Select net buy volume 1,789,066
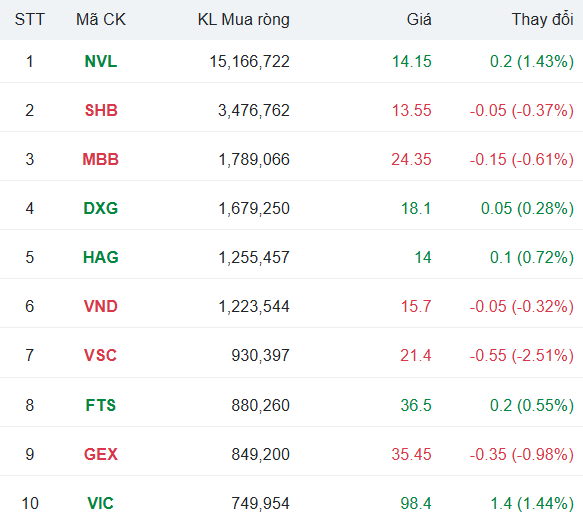The height and width of the screenshot is (521, 583). click(254, 160)
